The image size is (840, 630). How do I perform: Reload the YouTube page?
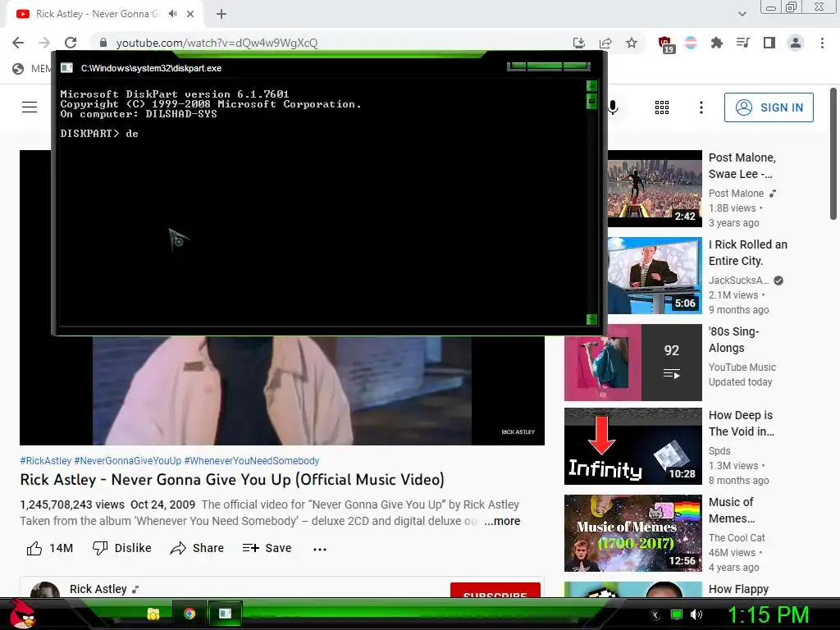click(71, 43)
